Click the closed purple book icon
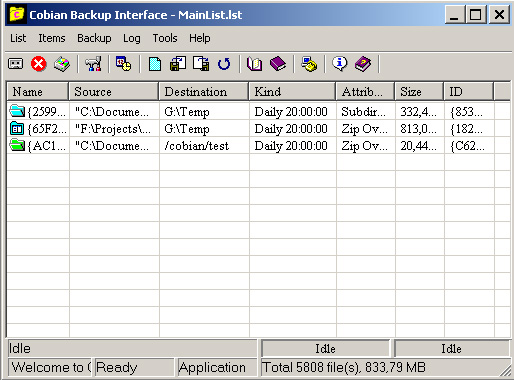The image size is (514, 380). 278,64
